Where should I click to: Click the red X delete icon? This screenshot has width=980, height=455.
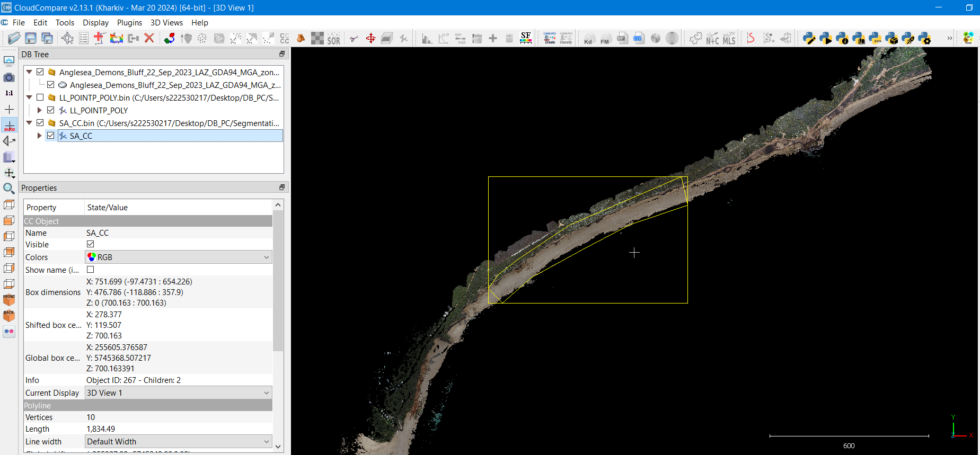[x=149, y=38]
